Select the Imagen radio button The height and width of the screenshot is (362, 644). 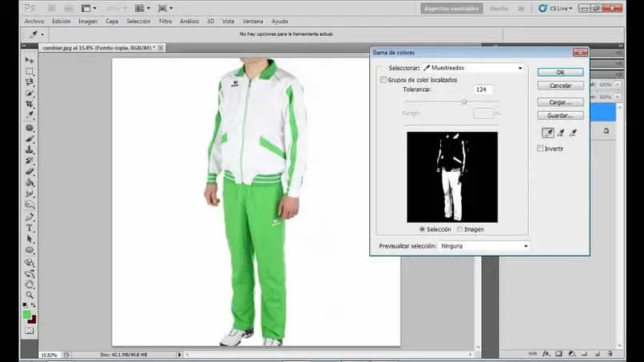460,229
